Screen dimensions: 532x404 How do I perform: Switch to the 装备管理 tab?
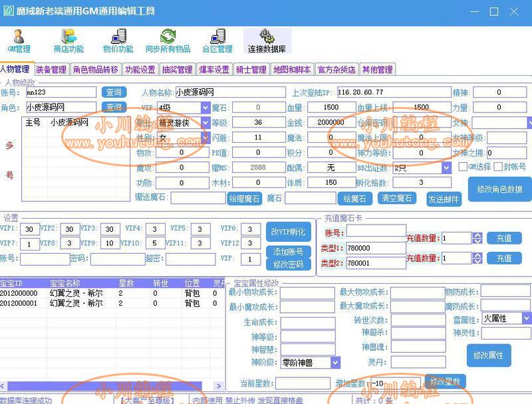pos(52,70)
